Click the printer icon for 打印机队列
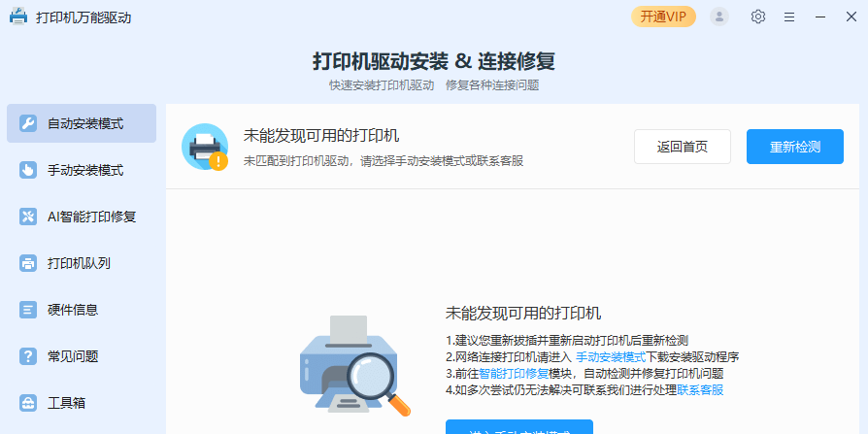The height and width of the screenshot is (434, 868). coord(28,263)
